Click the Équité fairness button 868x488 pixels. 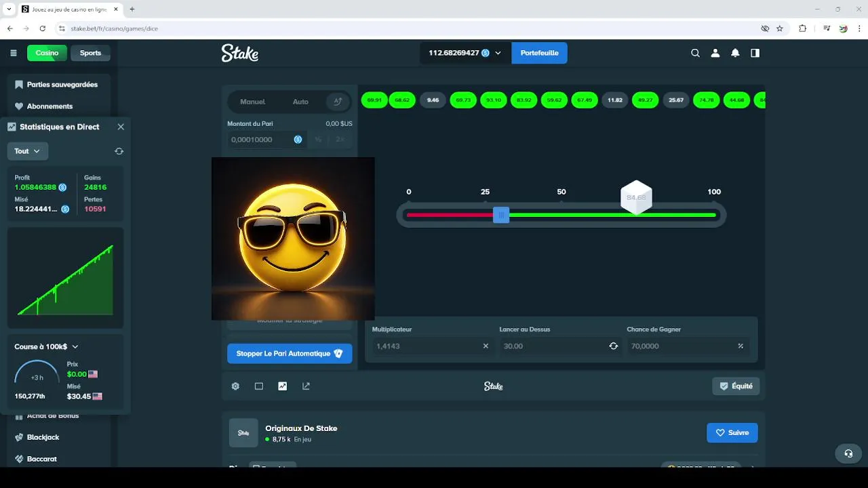click(736, 386)
